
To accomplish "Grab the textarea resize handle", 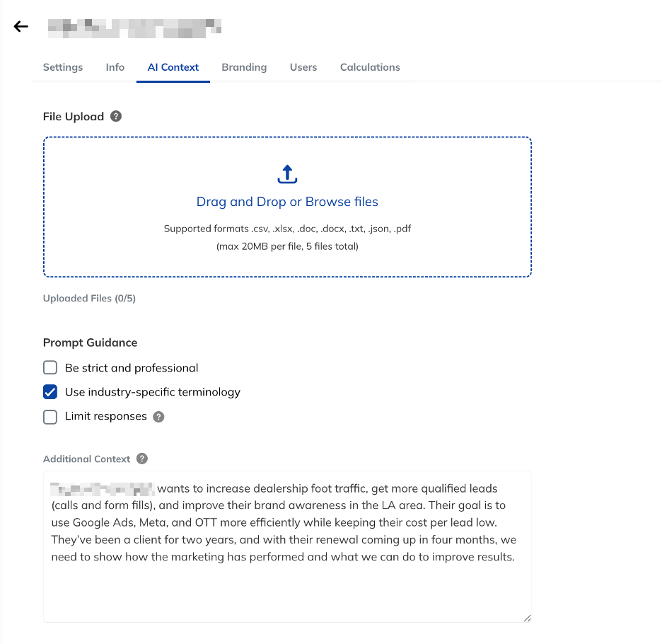I will point(527,618).
